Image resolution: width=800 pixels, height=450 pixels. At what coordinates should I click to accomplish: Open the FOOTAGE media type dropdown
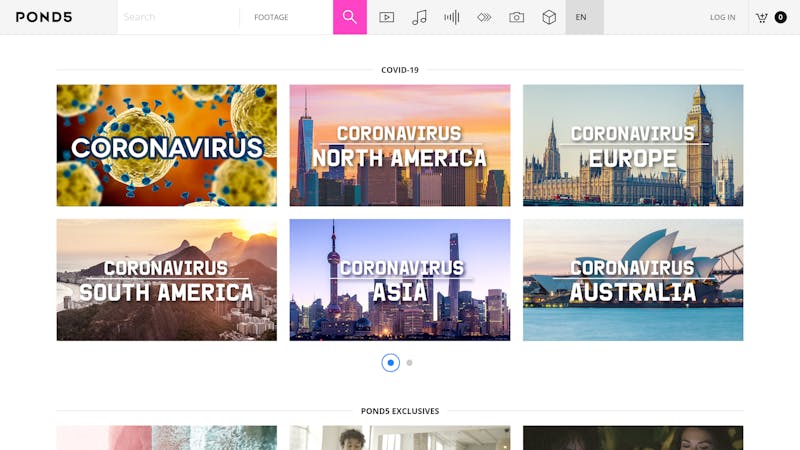point(286,17)
